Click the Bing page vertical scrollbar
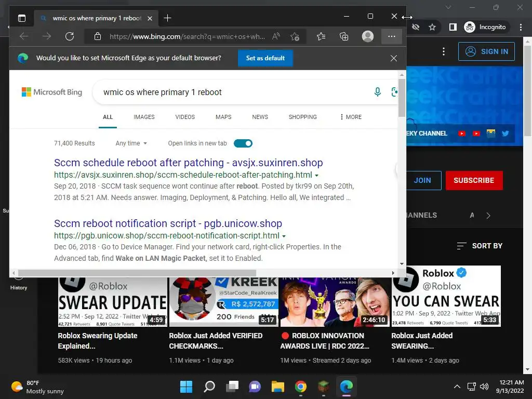Viewport: 532px width, 399px height. 402,98
